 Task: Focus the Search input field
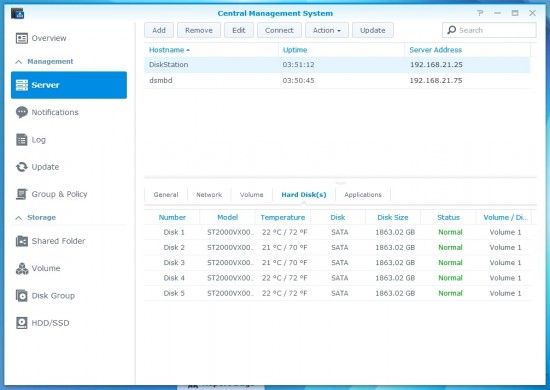tap(489, 30)
